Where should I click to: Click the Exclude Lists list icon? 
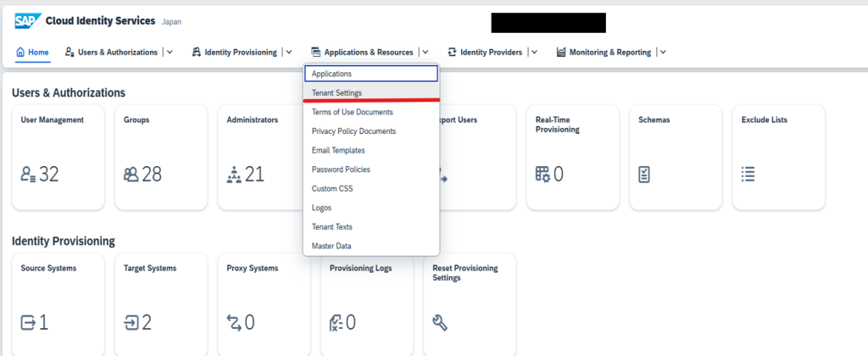click(x=748, y=175)
